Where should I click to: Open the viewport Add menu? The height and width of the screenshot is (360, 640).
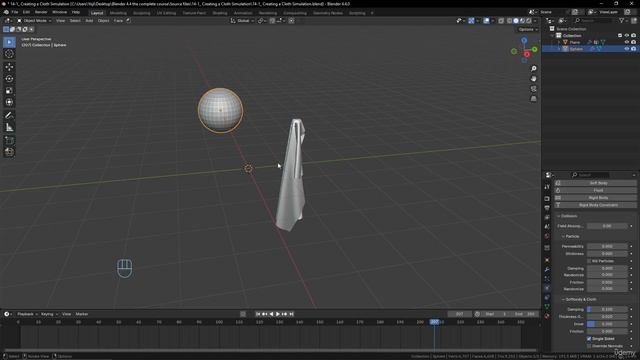[x=89, y=21]
